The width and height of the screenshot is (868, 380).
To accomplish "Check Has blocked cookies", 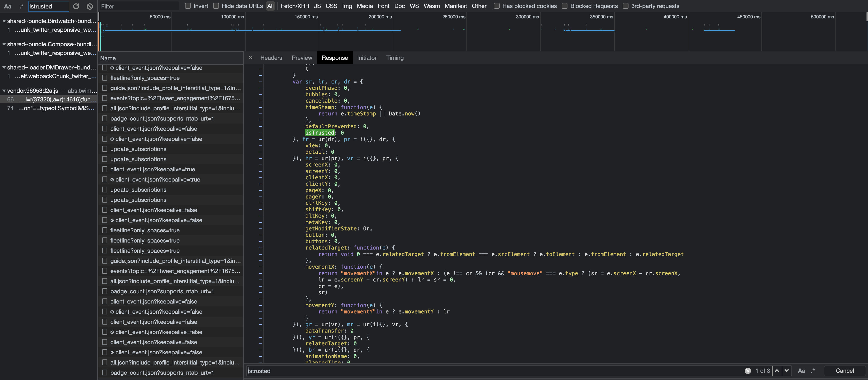I will coord(497,6).
